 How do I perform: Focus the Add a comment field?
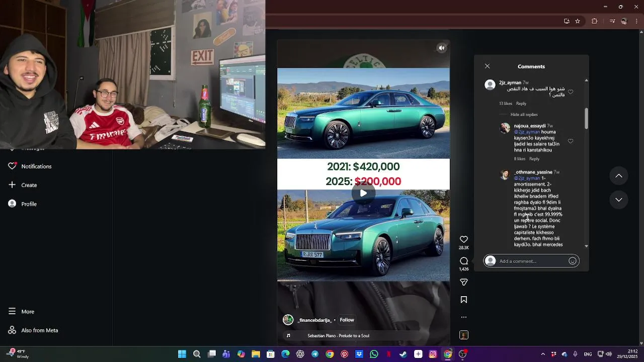coord(531,261)
